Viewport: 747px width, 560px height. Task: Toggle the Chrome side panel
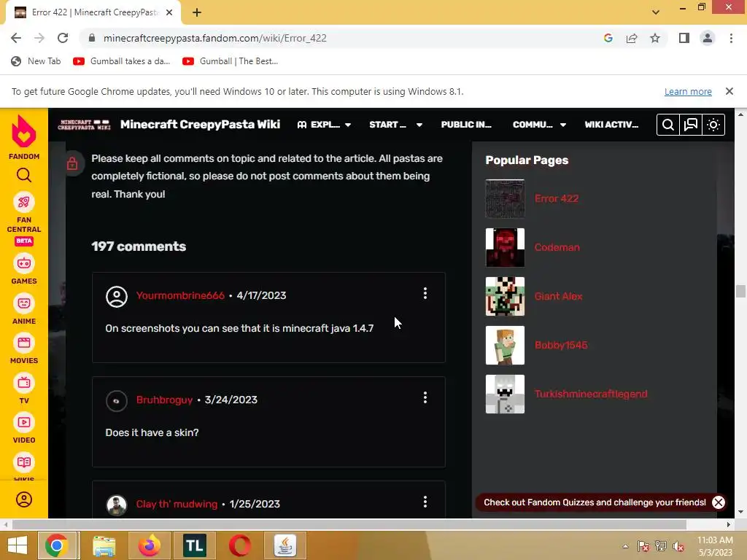click(x=684, y=38)
